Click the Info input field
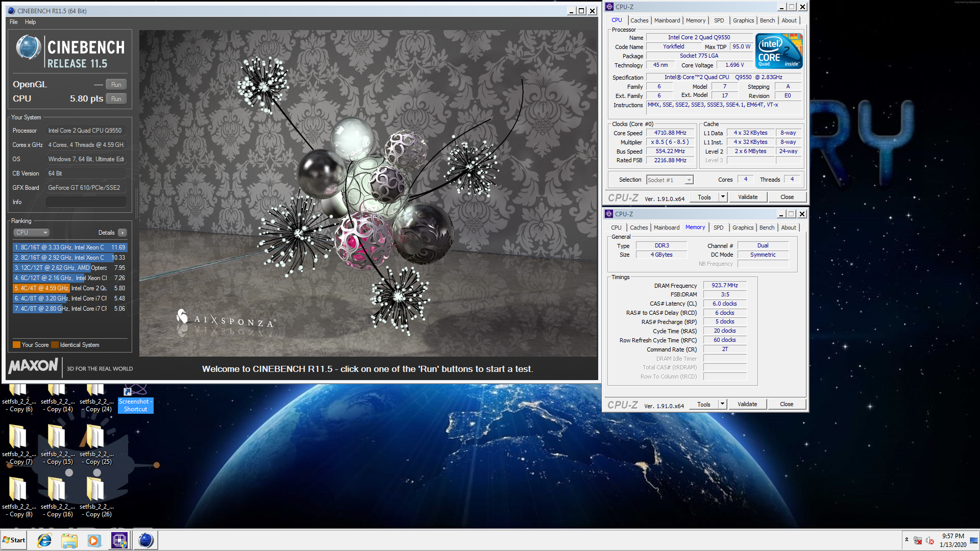This screenshot has width=980, height=551. (x=86, y=202)
